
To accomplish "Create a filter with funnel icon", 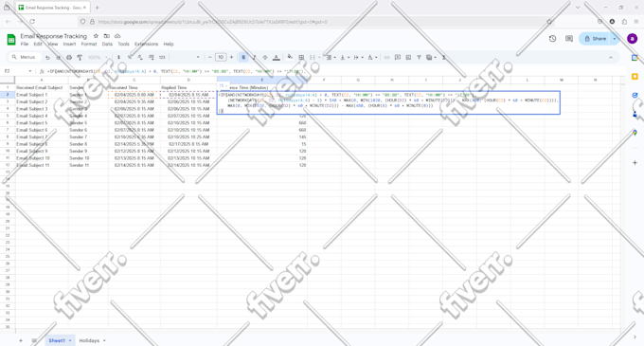I will pos(419,58).
